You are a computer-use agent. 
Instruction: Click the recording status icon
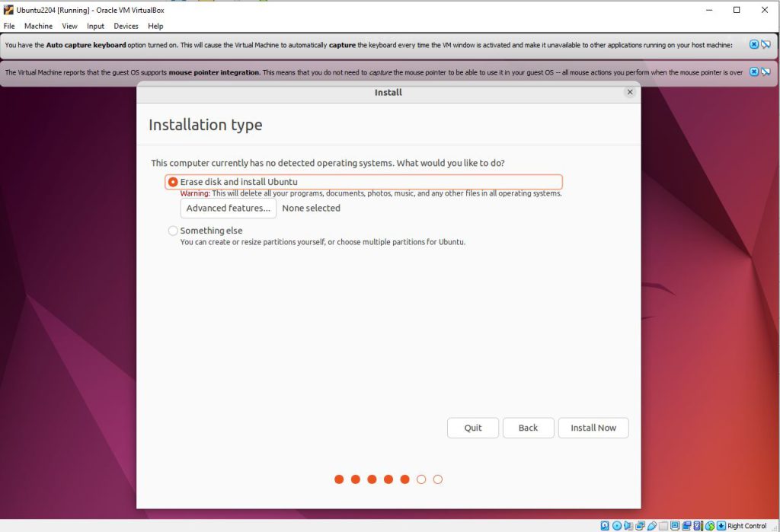pos(686,526)
